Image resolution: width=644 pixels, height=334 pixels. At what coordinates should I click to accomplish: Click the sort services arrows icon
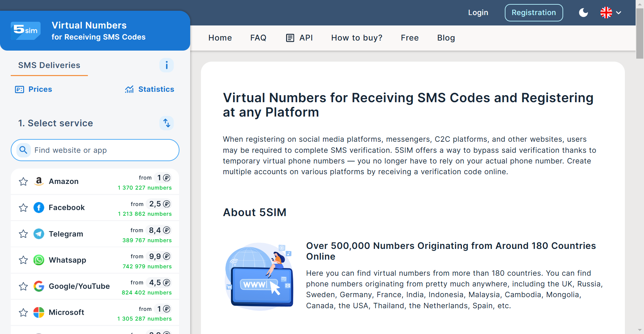click(166, 123)
